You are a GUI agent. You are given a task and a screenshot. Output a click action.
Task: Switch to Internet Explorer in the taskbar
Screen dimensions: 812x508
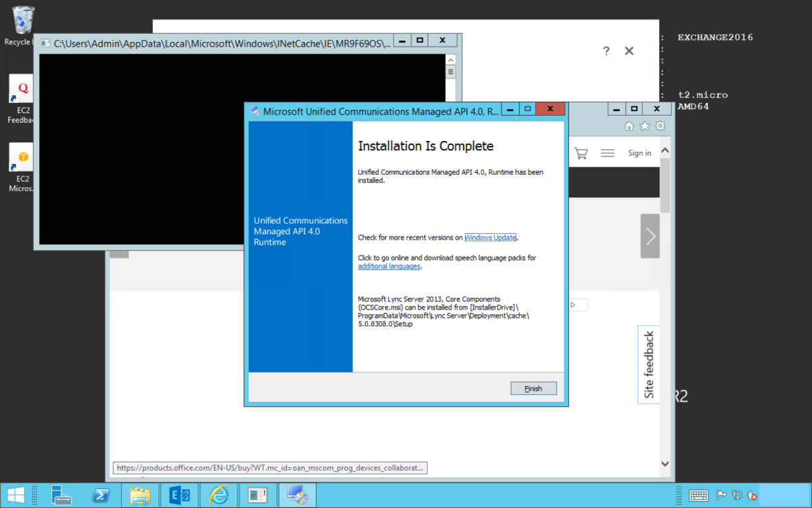(219, 494)
